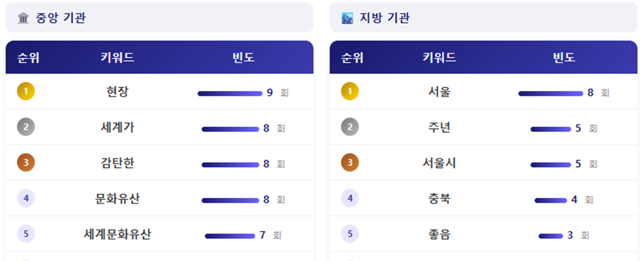Click the 주년 keyword
This screenshot has height=261, width=644.
(439, 127)
